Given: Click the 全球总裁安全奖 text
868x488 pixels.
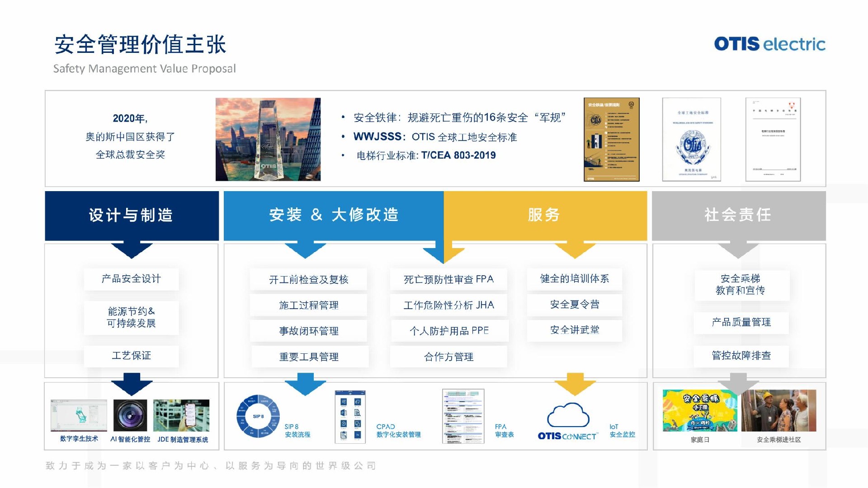Looking at the screenshot, I should [x=130, y=155].
